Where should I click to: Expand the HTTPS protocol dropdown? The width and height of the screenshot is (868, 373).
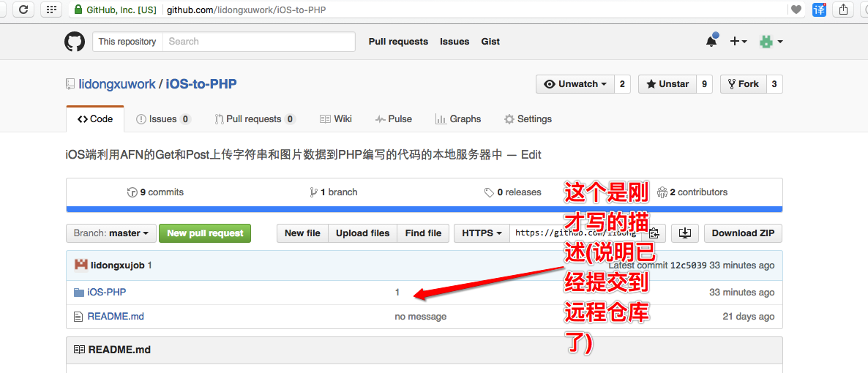point(481,233)
